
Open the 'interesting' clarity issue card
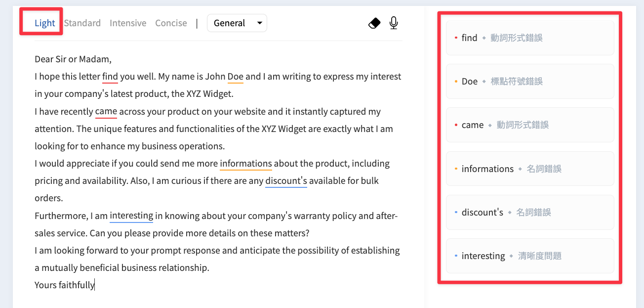click(x=530, y=256)
